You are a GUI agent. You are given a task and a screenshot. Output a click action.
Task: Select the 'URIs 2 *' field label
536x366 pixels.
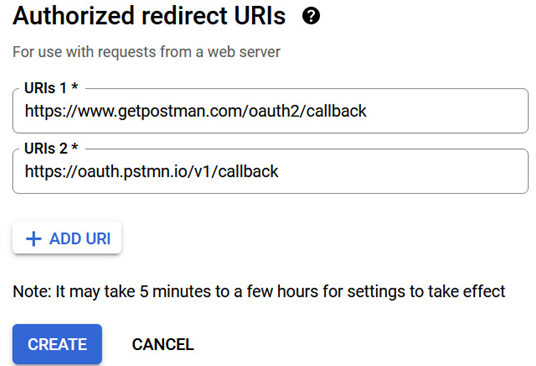click(x=51, y=149)
